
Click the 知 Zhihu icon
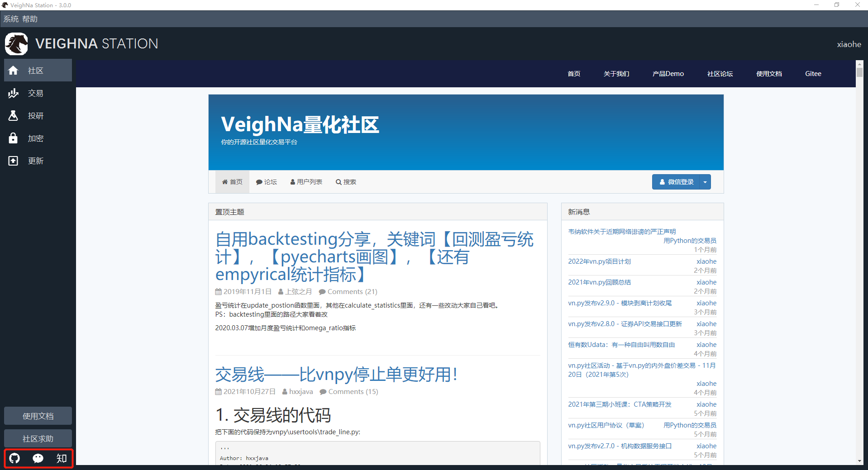click(x=61, y=458)
